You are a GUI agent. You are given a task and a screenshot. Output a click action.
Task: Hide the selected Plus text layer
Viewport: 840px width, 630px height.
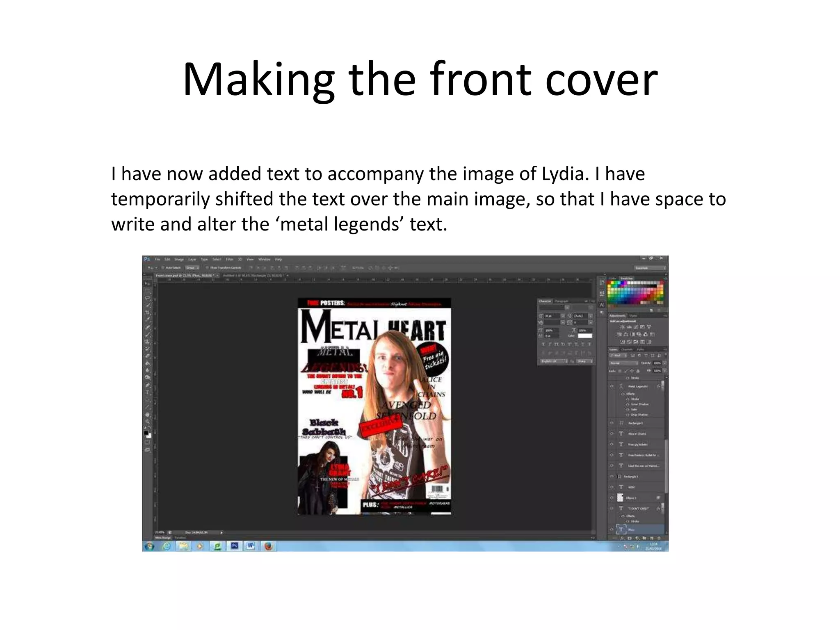[612, 530]
